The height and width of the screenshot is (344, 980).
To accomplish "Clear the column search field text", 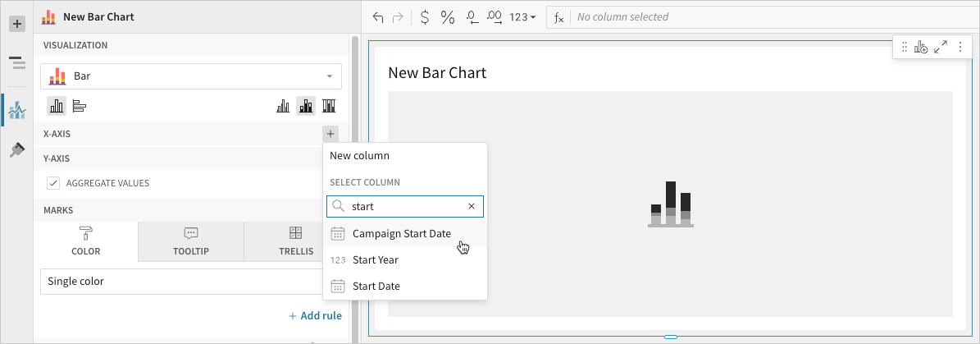I will coord(472,207).
